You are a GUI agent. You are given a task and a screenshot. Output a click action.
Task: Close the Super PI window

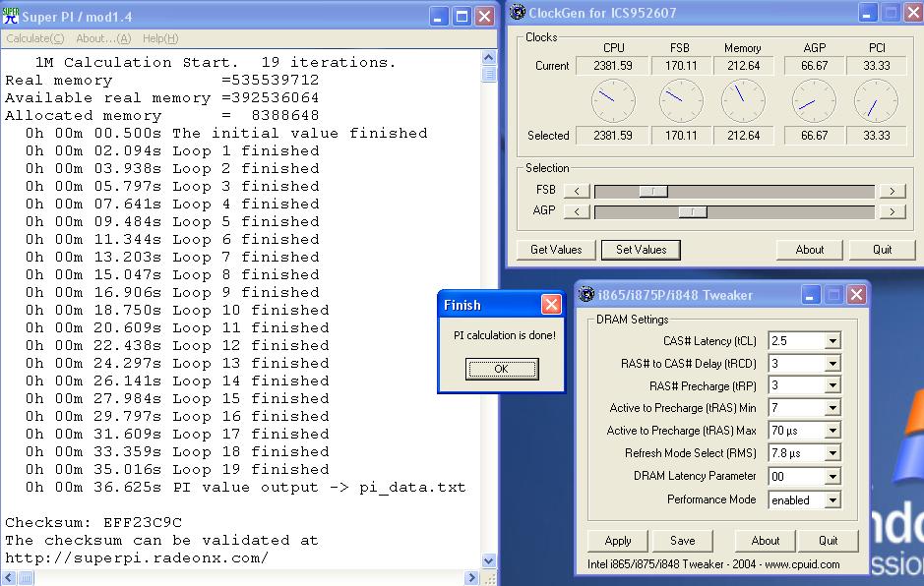[484, 17]
